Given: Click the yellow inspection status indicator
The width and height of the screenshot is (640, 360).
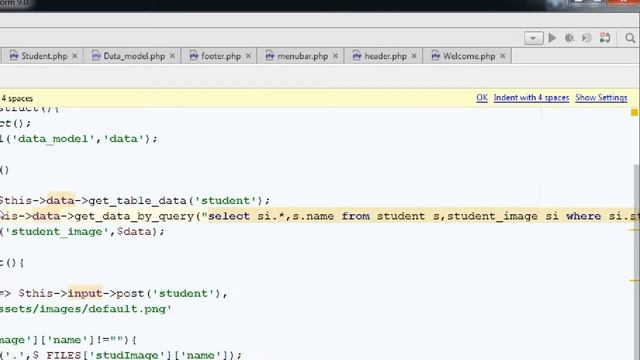Looking at the screenshot, I should (634, 112).
